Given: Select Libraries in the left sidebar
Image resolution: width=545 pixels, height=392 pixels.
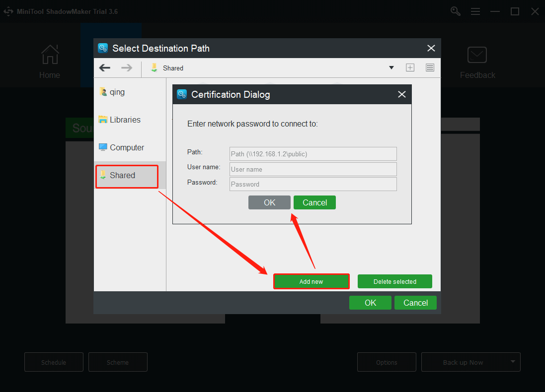Looking at the screenshot, I should point(130,120).
